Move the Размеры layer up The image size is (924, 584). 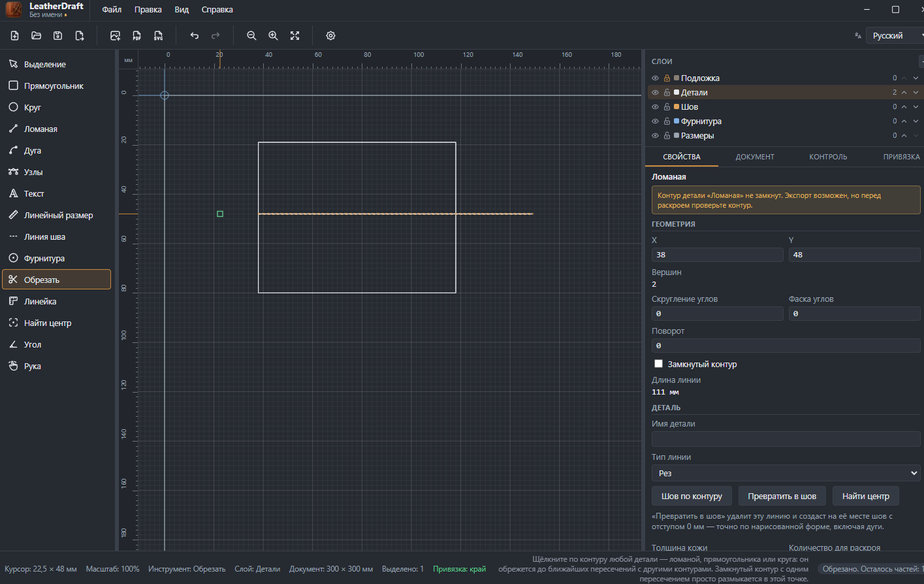904,136
